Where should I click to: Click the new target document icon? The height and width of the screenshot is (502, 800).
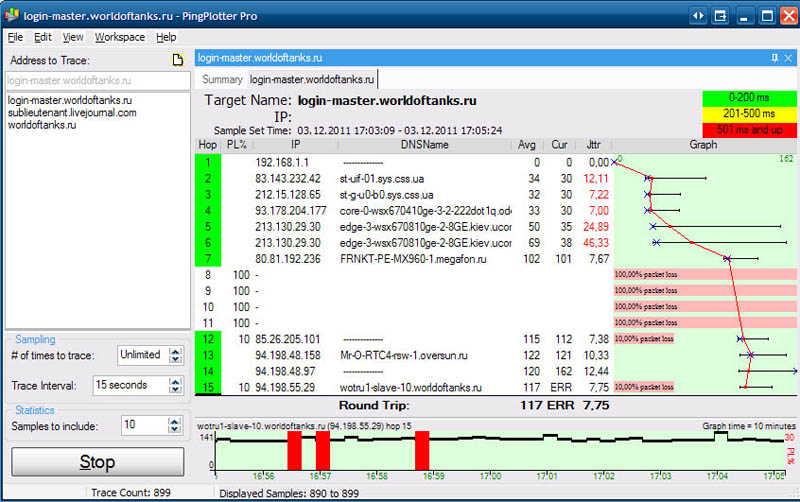click(178, 60)
